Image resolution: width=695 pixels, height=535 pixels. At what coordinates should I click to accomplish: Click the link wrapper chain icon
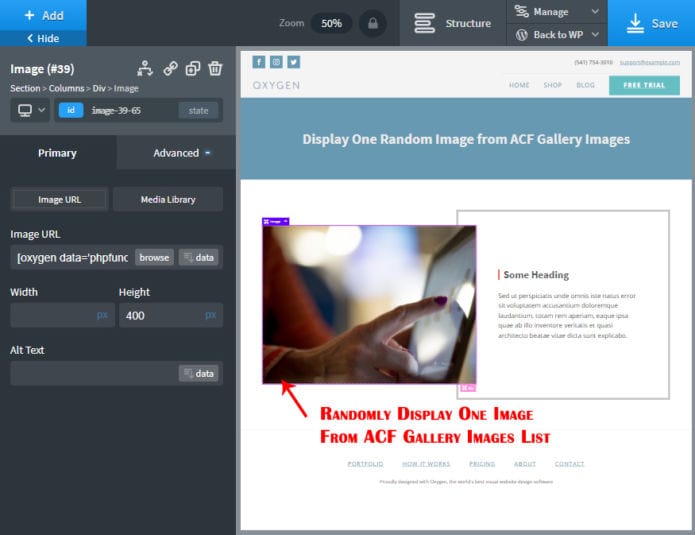pos(170,69)
